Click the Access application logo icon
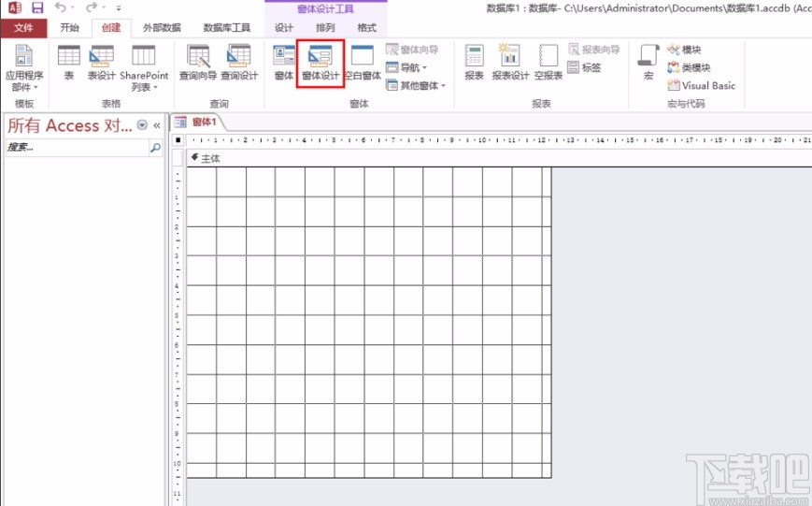 click(15, 7)
